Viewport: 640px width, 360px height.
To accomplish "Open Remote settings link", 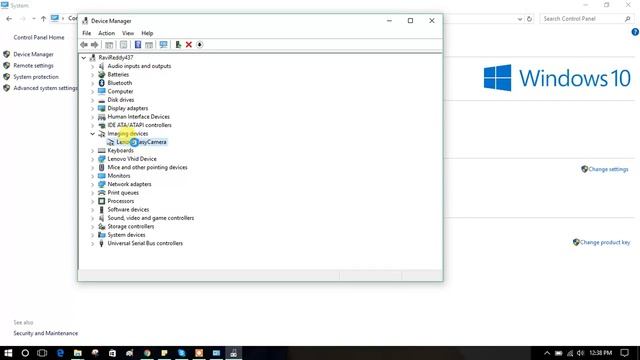I will 33,65.
